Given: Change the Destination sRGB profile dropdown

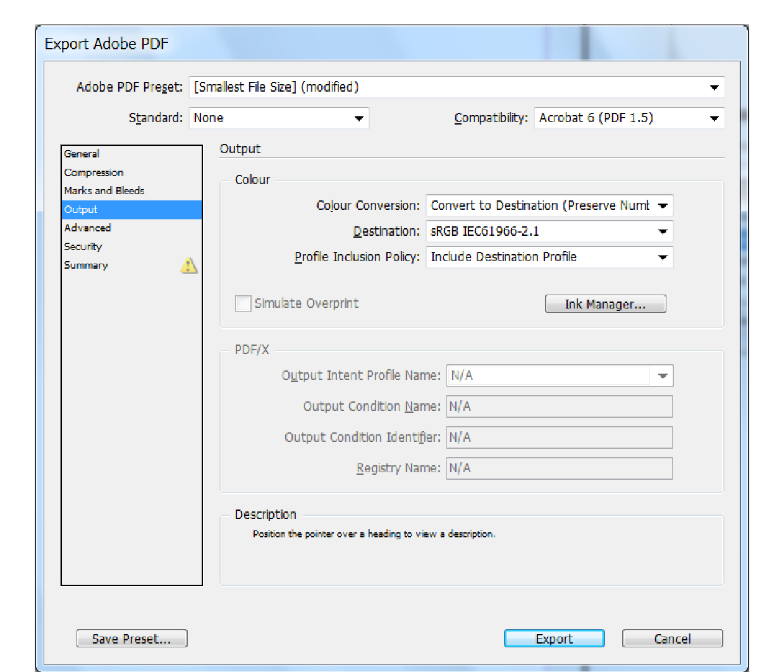Looking at the screenshot, I should pyautogui.click(x=549, y=231).
